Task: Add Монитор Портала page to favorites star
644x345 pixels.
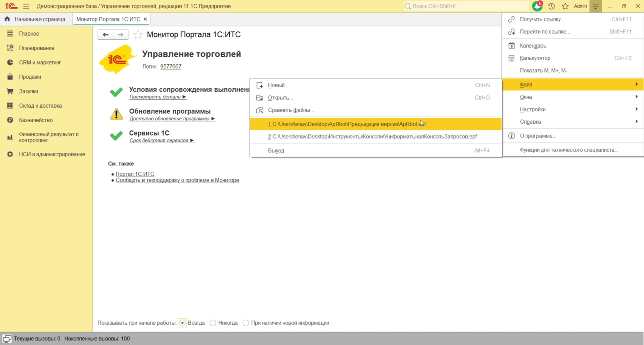Action: tap(138, 35)
